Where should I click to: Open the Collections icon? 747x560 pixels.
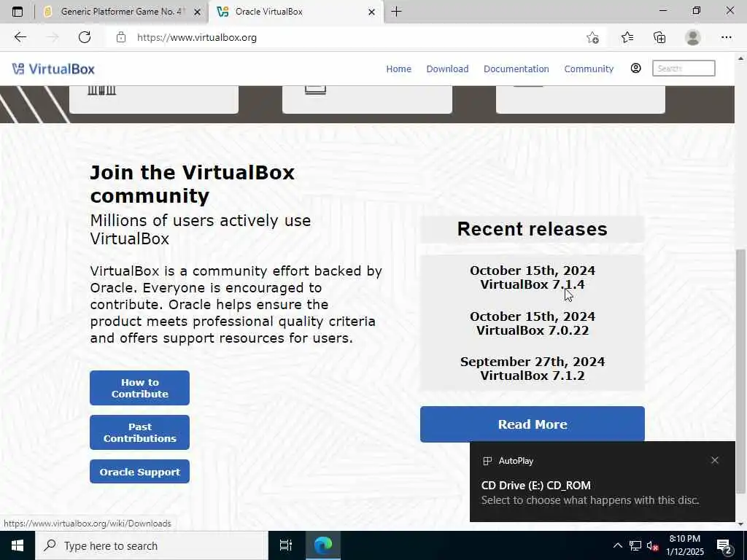tap(659, 37)
